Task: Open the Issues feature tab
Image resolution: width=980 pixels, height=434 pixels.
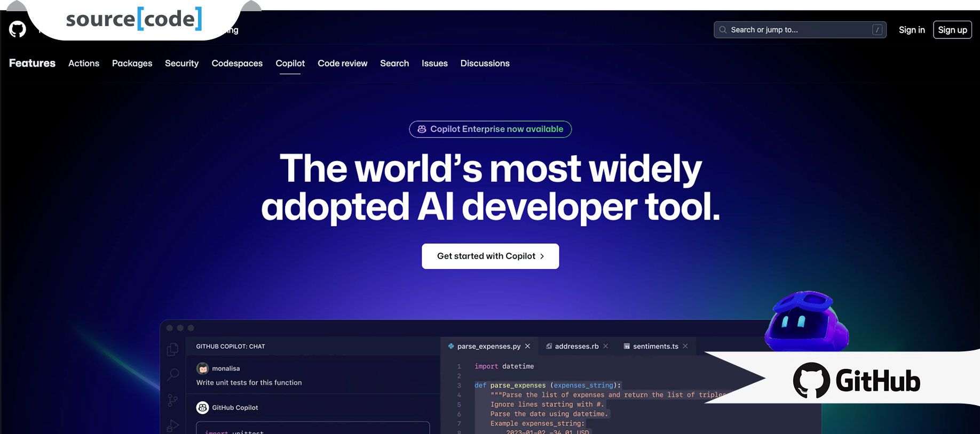Action: 434,63
